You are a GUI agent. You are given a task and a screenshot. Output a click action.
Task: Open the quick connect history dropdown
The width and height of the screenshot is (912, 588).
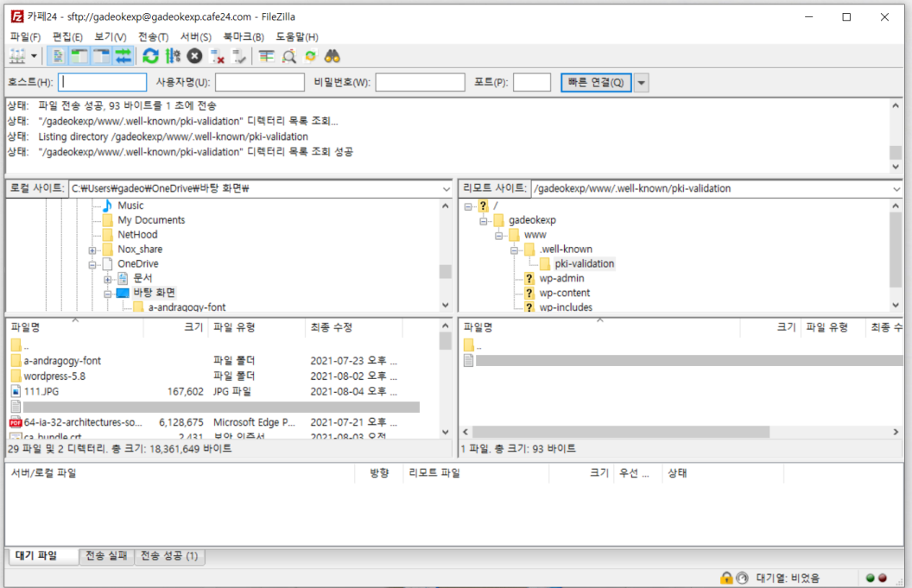(641, 82)
